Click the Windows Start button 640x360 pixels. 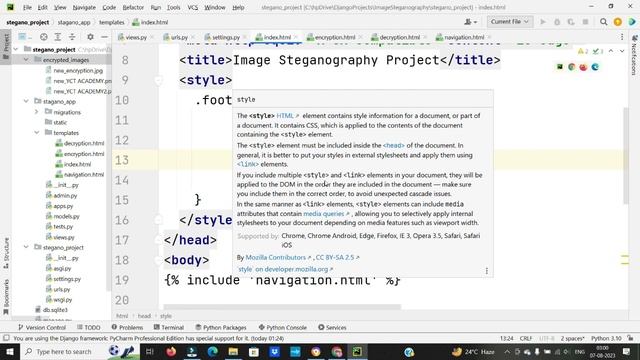point(9,352)
